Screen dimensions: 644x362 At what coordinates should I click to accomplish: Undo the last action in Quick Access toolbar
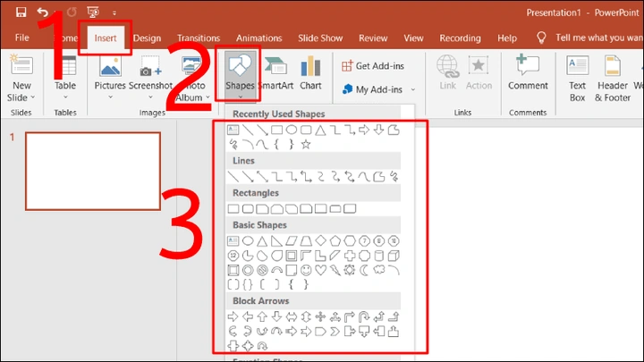point(42,13)
